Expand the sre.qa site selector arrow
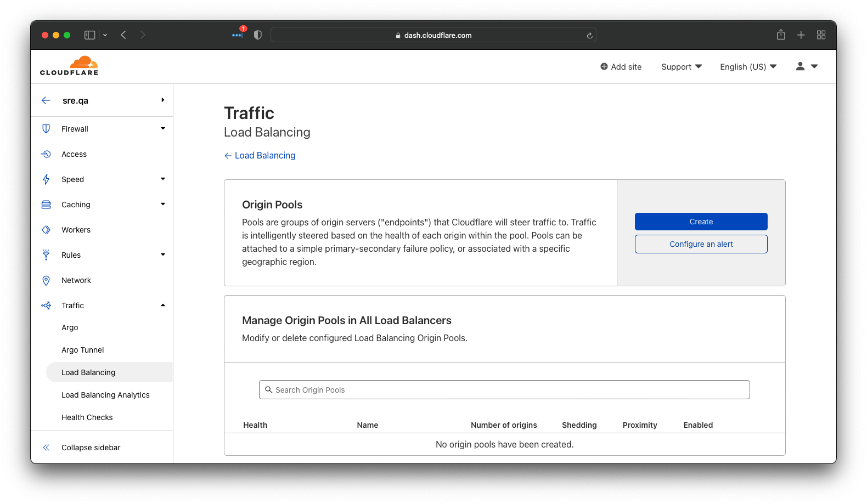 point(163,100)
